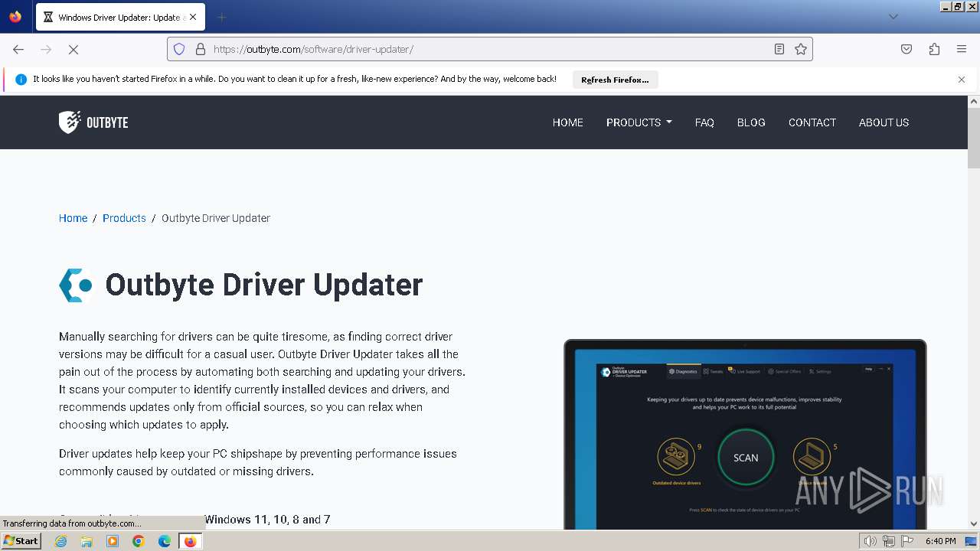Image resolution: width=980 pixels, height=551 pixels.
Task: Click the Diagnostics tab in product screenshot
Action: point(684,371)
